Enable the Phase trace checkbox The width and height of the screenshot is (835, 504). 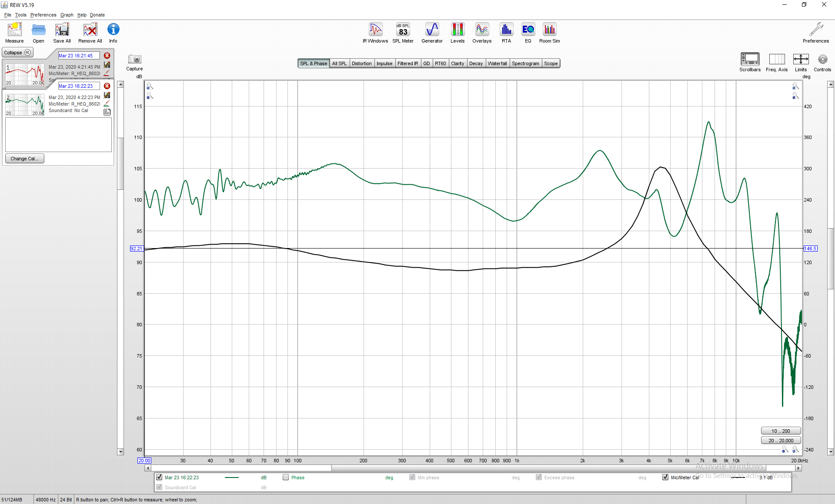(x=286, y=477)
